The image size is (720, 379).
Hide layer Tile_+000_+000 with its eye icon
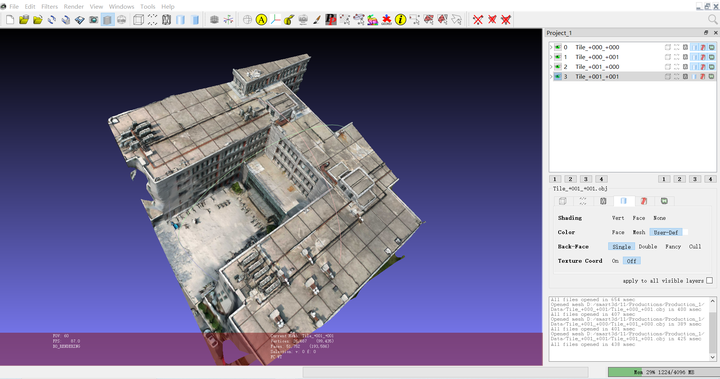click(x=557, y=47)
